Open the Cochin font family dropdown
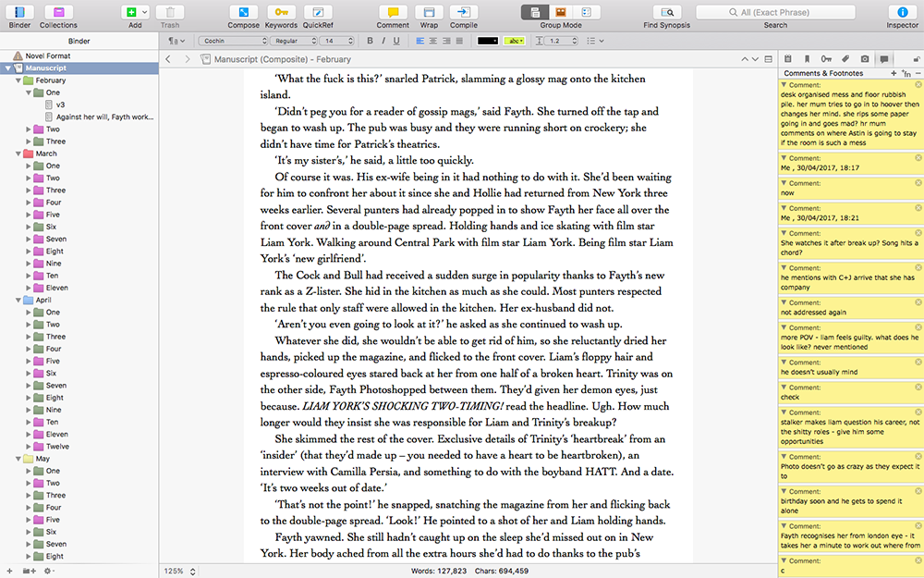 [x=233, y=41]
